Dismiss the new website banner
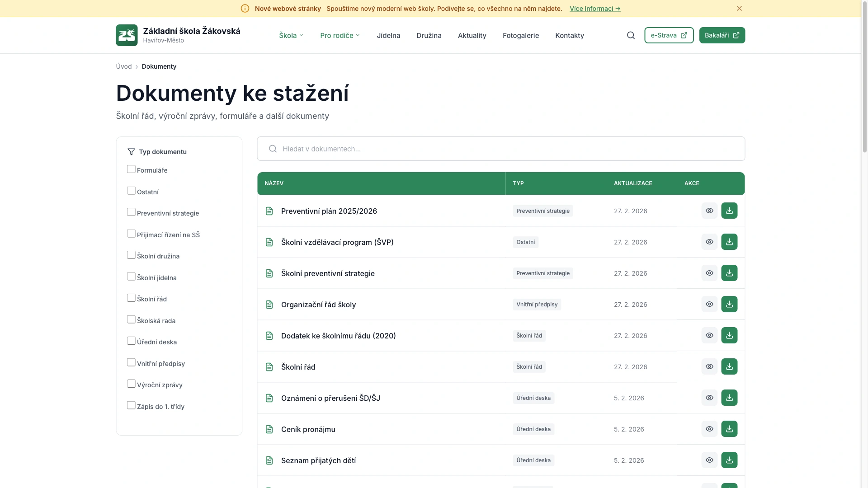Screen dimensions: 868x488 point(739,8)
